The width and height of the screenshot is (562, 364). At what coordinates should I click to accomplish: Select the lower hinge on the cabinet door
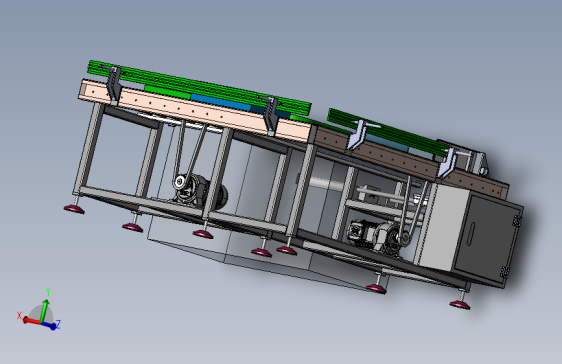pos(504,272)
